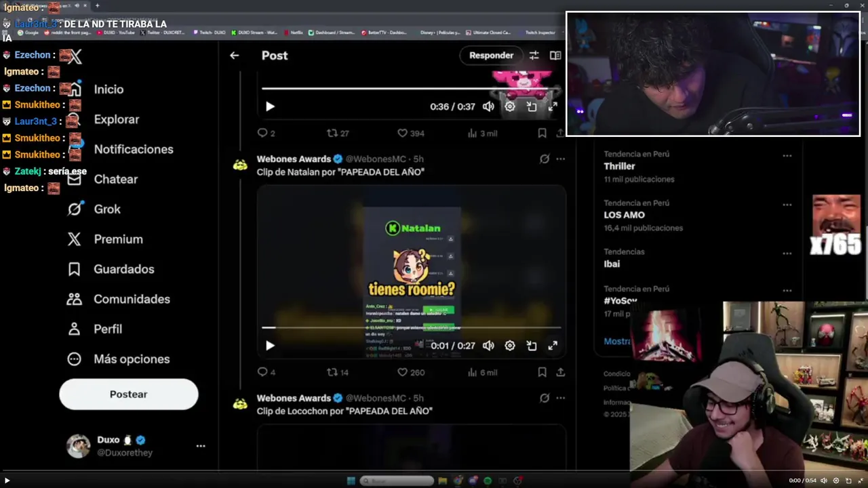The image size is (868, 488).
Task: Open more options for Ibai trend
Action: pos(787,253)
